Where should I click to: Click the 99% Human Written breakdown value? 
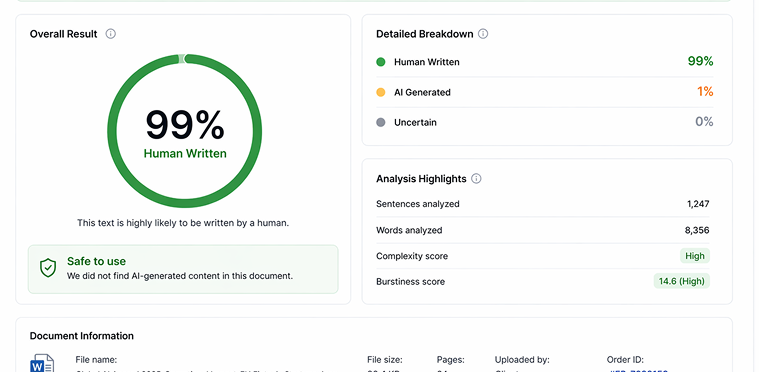(x=700, y=61)
